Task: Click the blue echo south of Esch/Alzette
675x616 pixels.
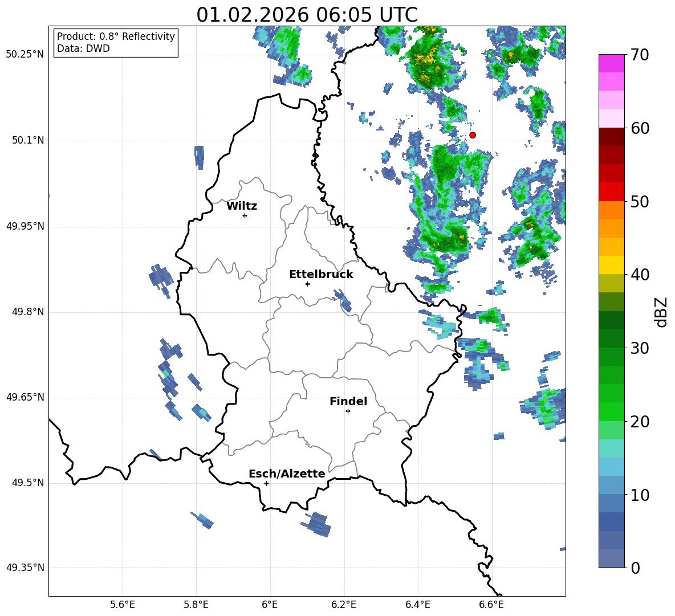Action: click(x=317, y=524)
